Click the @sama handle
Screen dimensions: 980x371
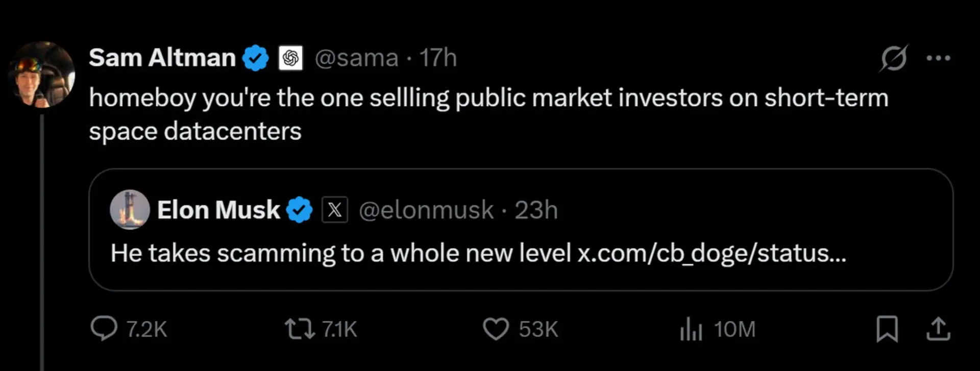point(356,58)
